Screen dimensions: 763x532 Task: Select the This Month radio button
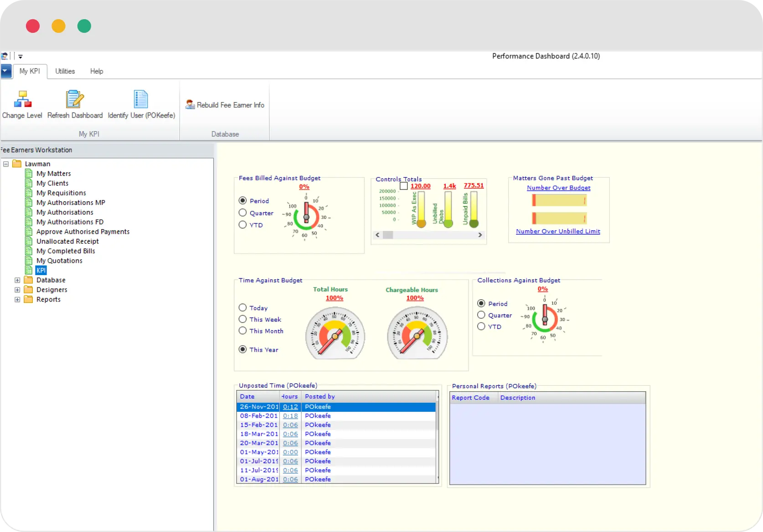coord(242,331)
